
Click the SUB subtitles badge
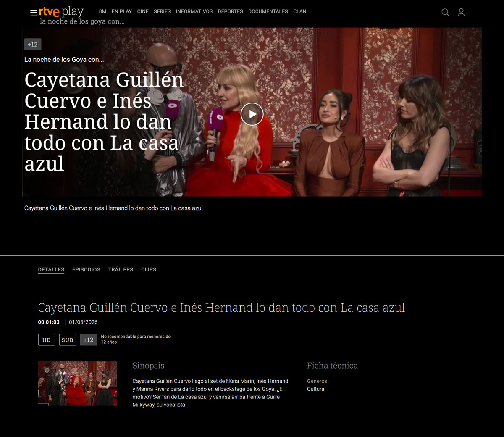click(x=67, y=340)
